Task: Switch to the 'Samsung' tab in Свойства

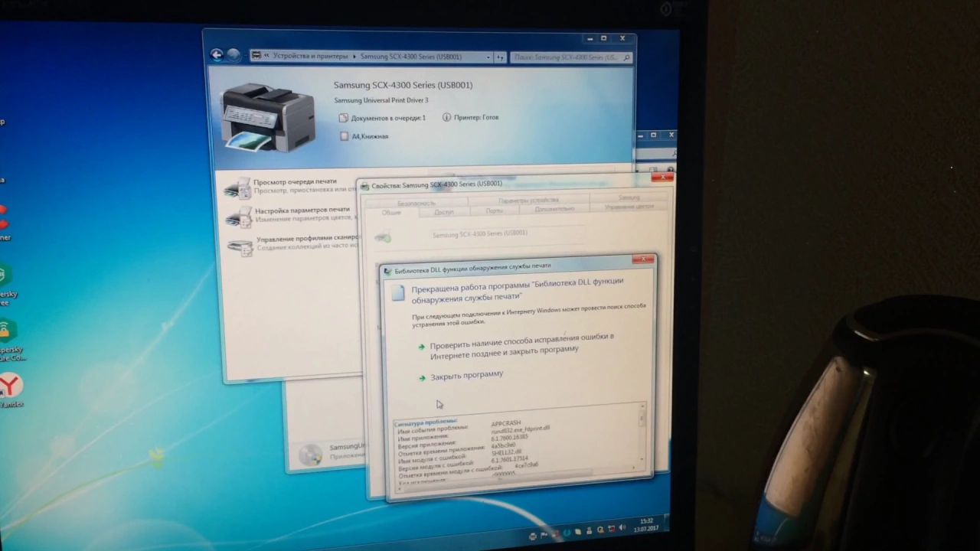Action: pyautogui.click(x=629, y=197)
